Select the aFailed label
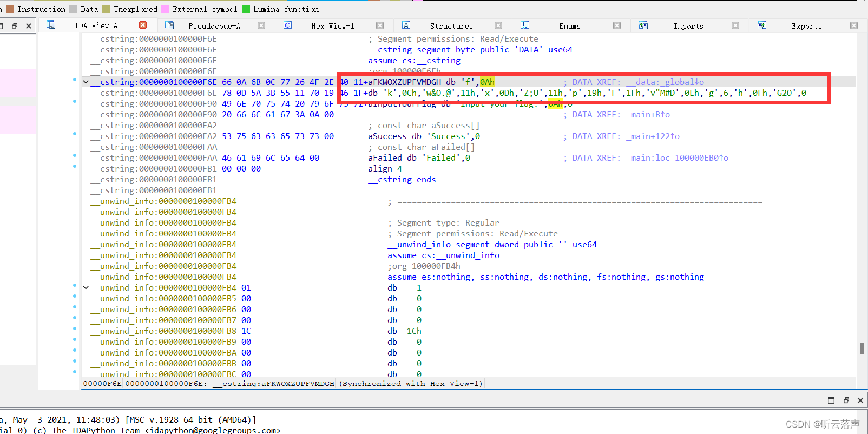 pyautogui.click(x=385, y=158)
